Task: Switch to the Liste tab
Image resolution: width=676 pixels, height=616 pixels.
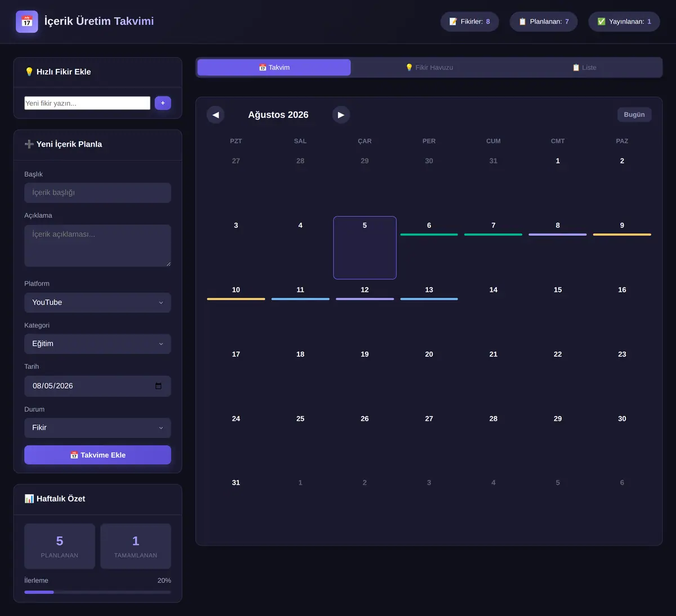Action: pyautogui.click(x=584, y=68)
